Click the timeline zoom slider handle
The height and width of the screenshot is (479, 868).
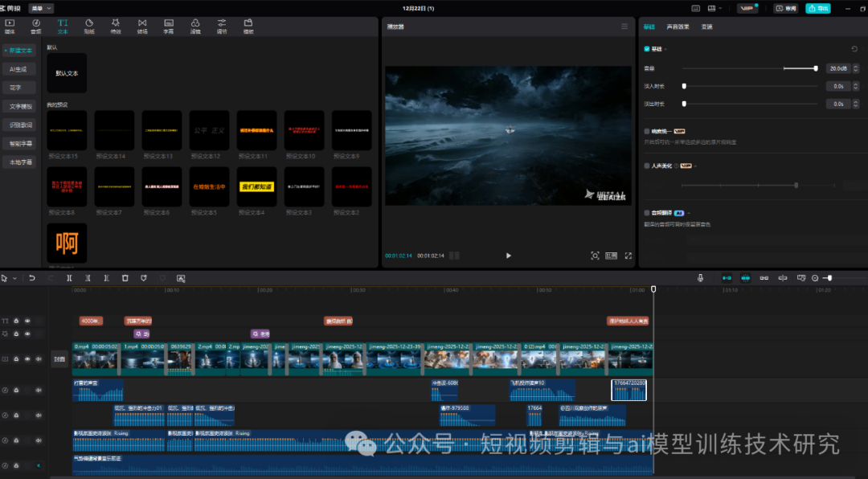829,278
